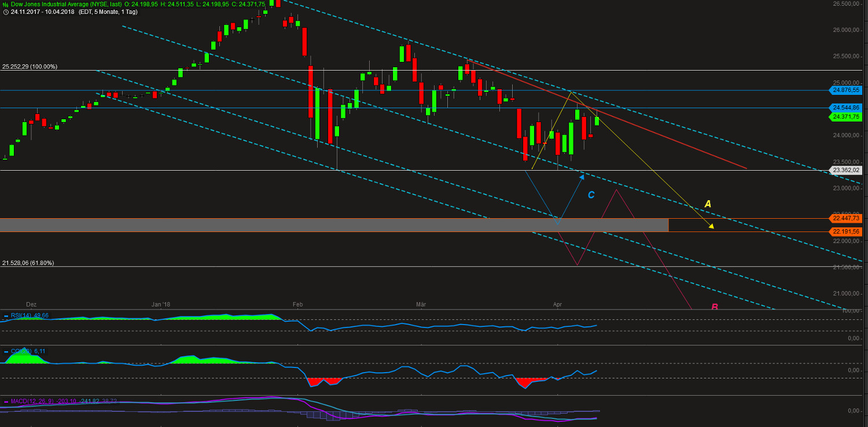
Task: Click the clock icon next to the date range
Action: pyautogui.click(x=5, y=11)
